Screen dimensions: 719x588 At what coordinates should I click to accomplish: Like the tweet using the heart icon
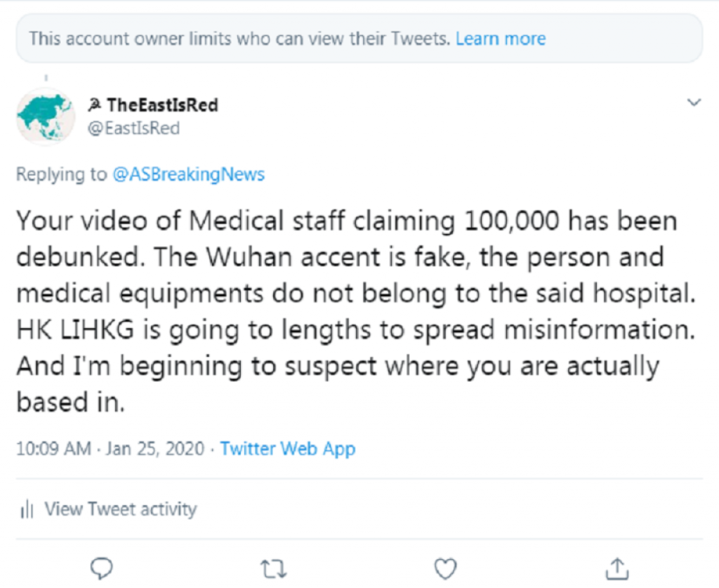tap(445, 568)
